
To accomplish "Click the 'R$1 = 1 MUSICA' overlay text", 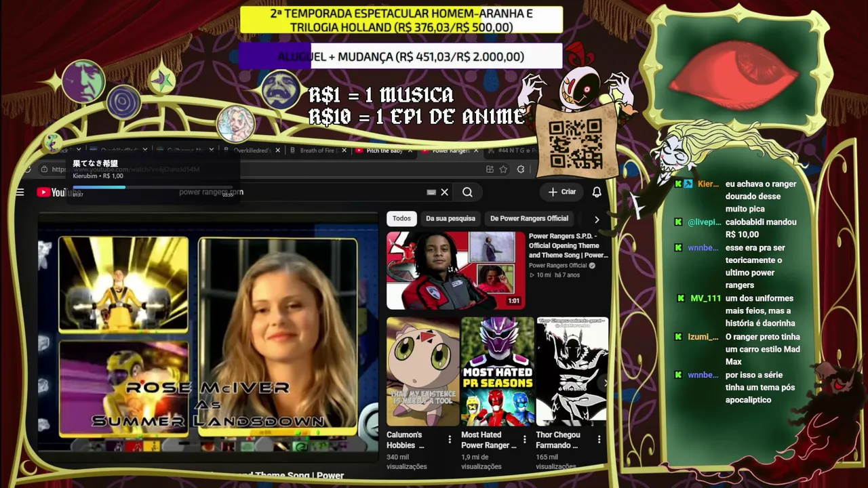I will [x=381, y=95].
